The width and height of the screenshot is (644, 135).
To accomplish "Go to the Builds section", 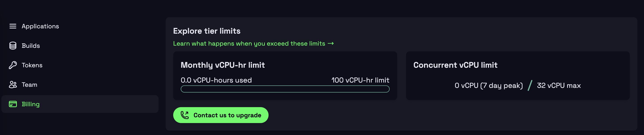I will [80, 46].
